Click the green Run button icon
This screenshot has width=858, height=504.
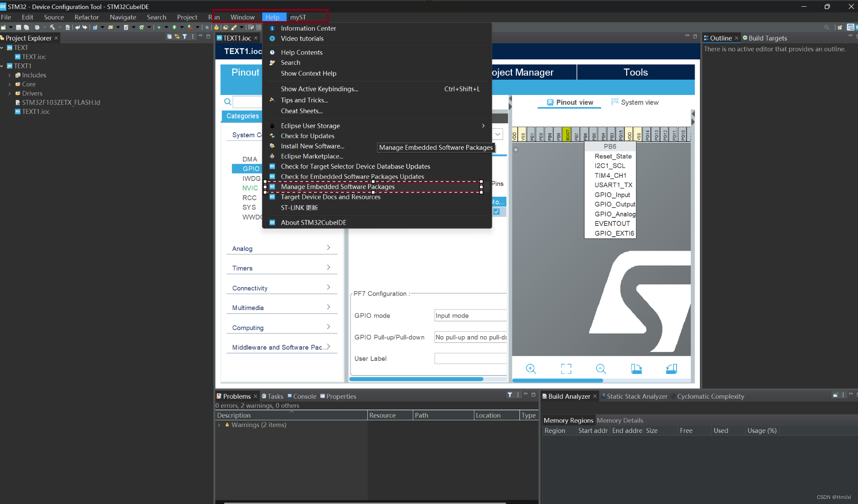(174, 27)
